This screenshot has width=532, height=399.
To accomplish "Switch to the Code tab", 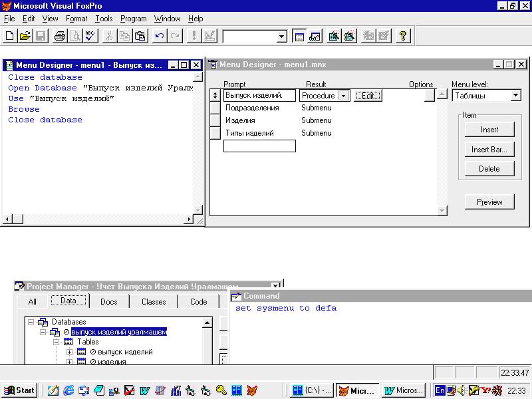I will pos(198,302).
